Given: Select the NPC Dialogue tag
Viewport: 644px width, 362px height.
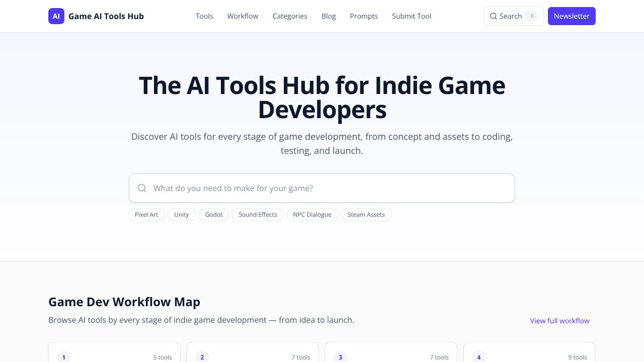Looking at the screenshot, I should pos(312,215).
